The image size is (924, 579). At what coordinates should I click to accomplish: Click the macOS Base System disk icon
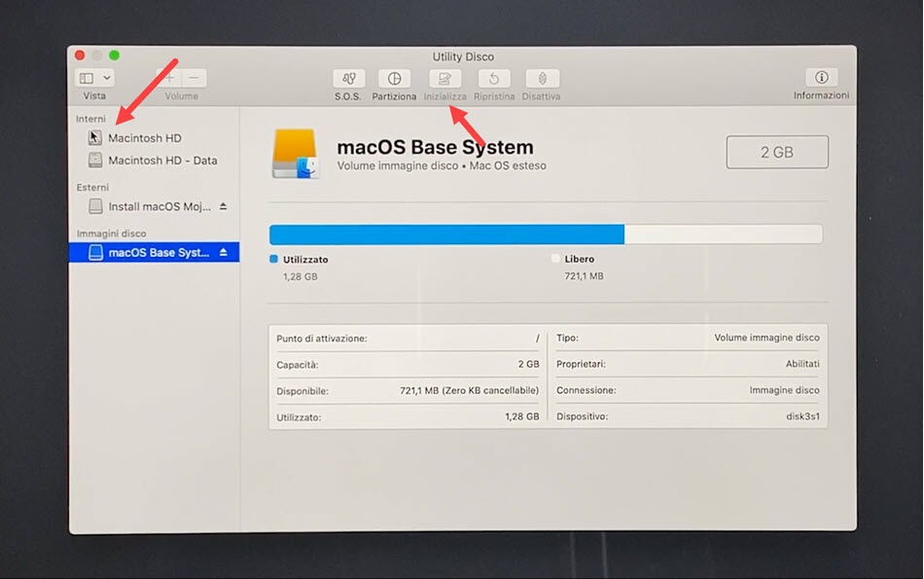pyautogui.click(x=297, y=152)
